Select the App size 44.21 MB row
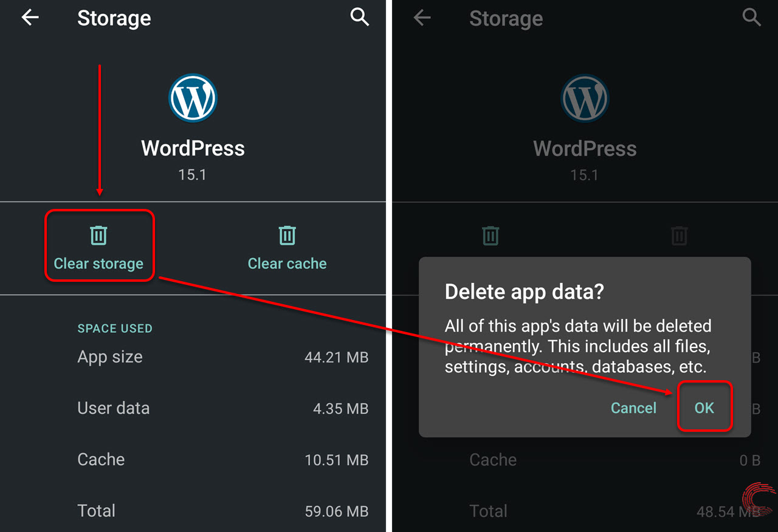Image resolution: width=778 pixels, height=532 pixels. click(222, 357)
